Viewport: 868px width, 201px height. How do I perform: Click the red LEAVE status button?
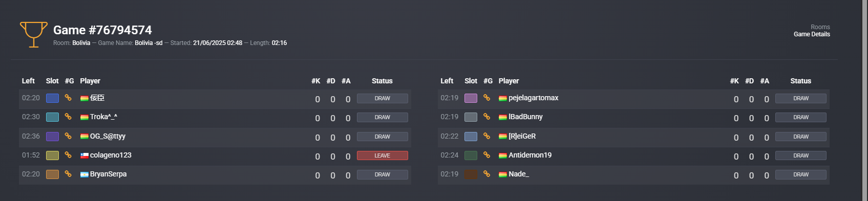[383, 155]
